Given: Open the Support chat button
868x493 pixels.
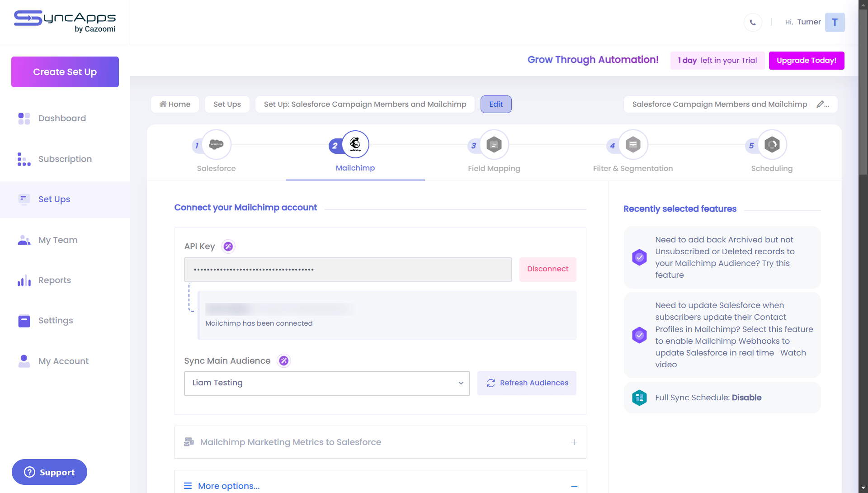Looking at the screenshot, I should 49,472.
